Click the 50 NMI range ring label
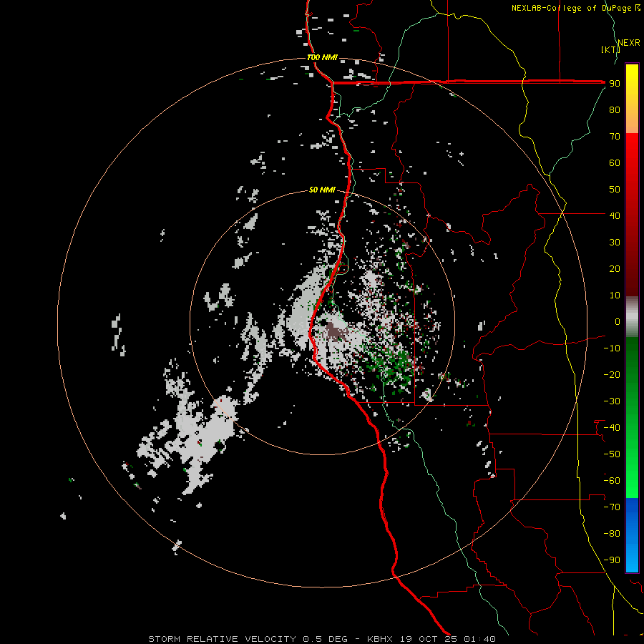 (322, 190)
